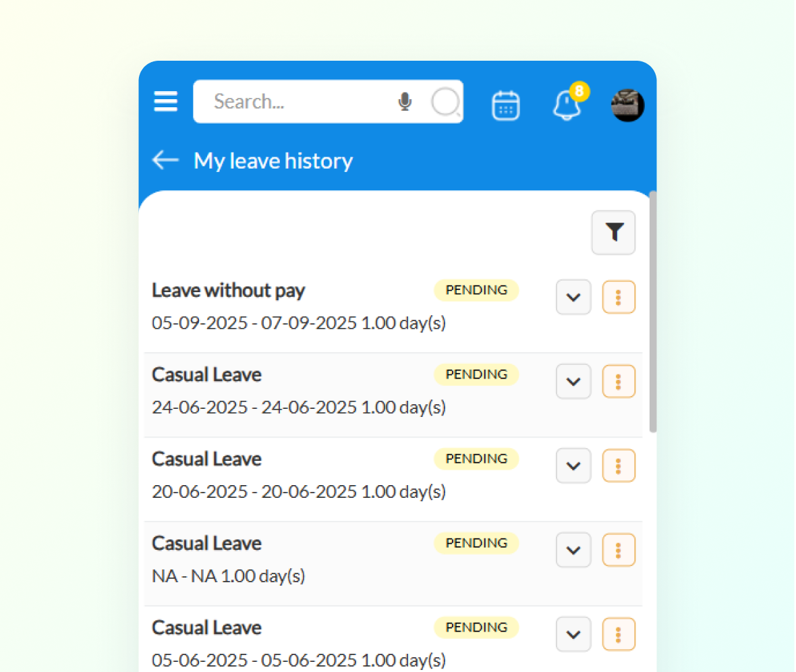Go back using the left arrow

click(x=165, y=160)
